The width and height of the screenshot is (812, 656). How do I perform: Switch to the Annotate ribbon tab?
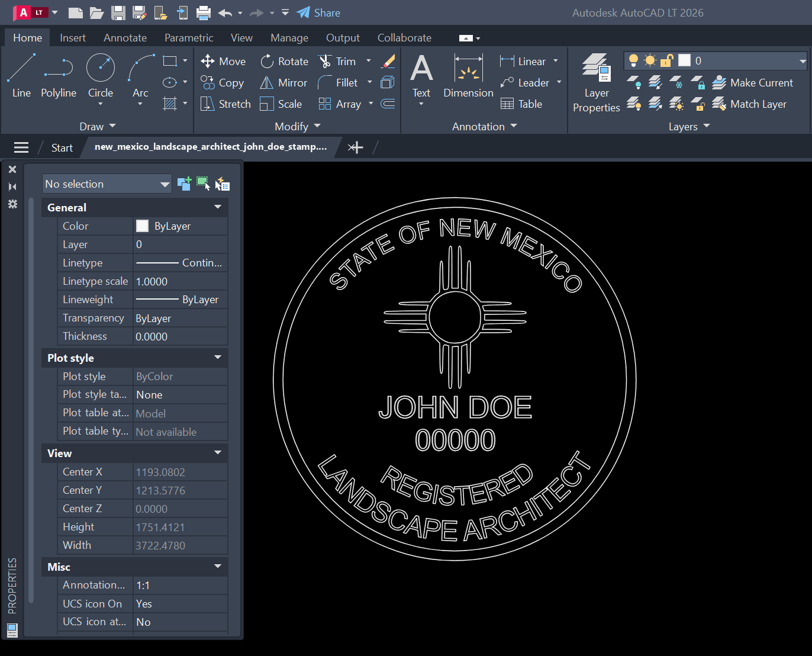(x=125, y=37)
